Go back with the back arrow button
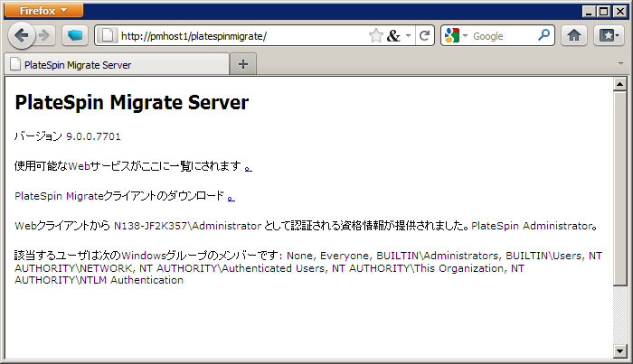 [x=21, y=36]
